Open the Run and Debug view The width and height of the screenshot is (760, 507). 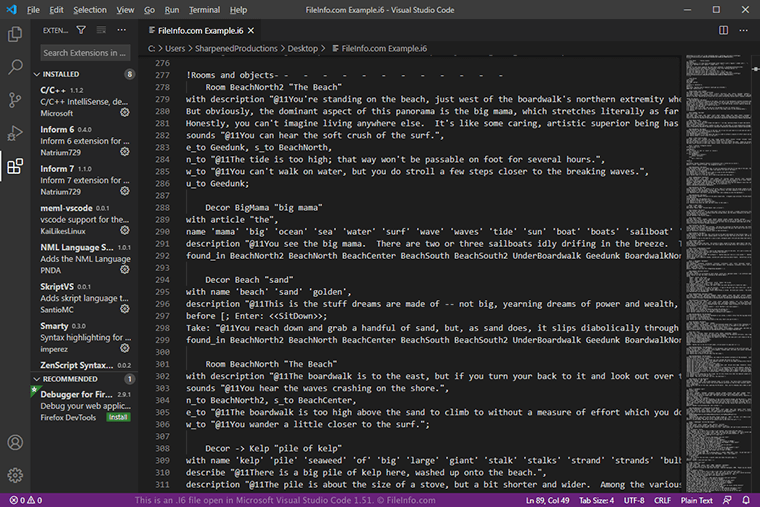[15, 133]
